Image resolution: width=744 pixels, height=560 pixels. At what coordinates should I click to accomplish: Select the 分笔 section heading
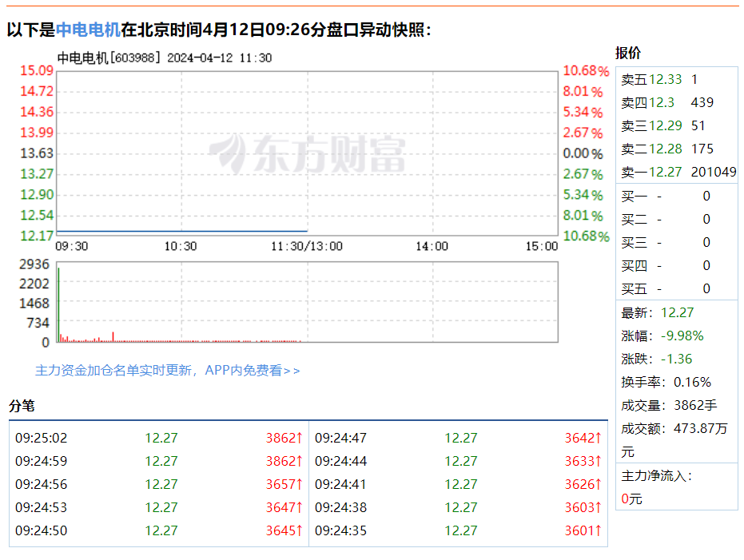(x=22, y=406)
